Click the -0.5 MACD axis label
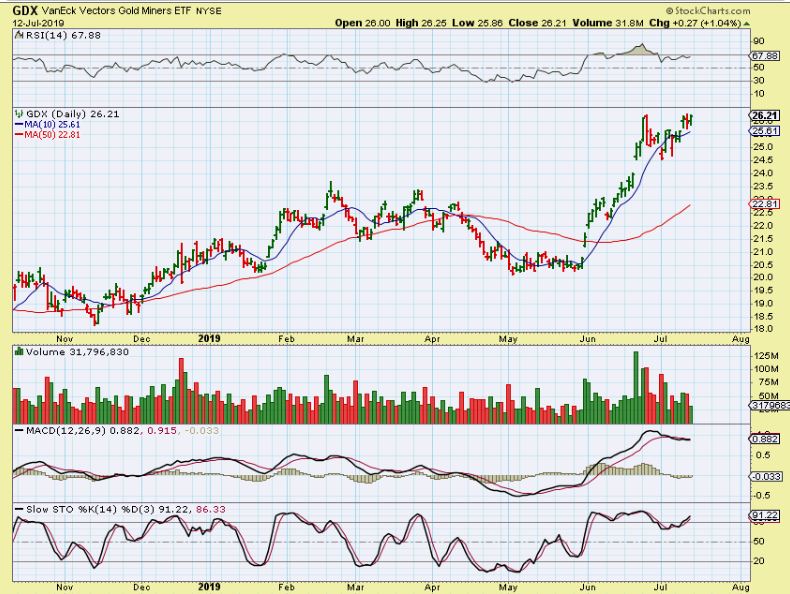The width and height of the screenshot is (790, 594). pos(763,495)
